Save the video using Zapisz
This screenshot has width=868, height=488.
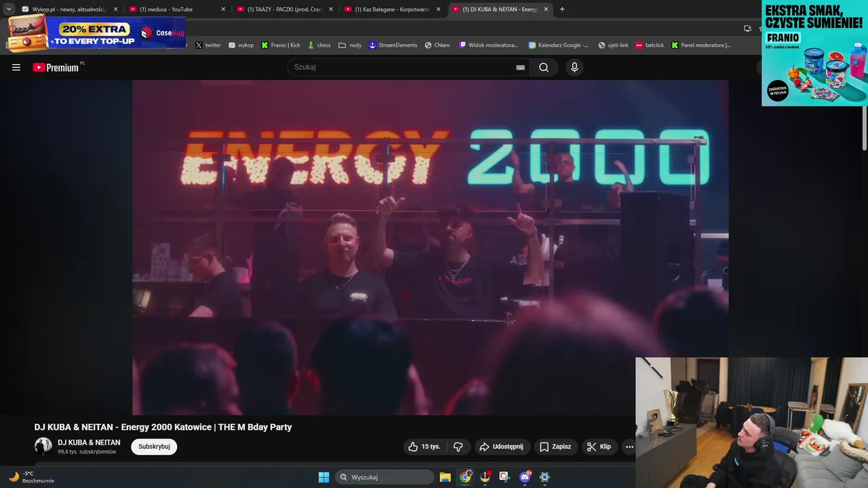point(555,447)
